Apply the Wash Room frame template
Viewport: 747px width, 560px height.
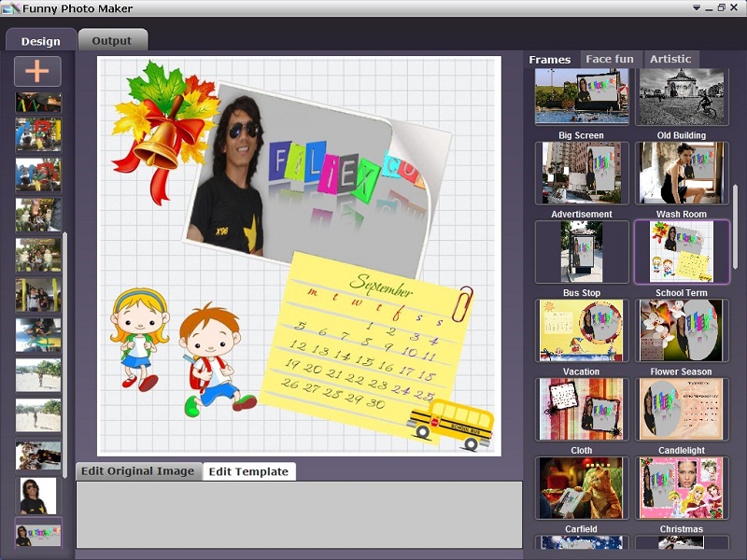682,174
